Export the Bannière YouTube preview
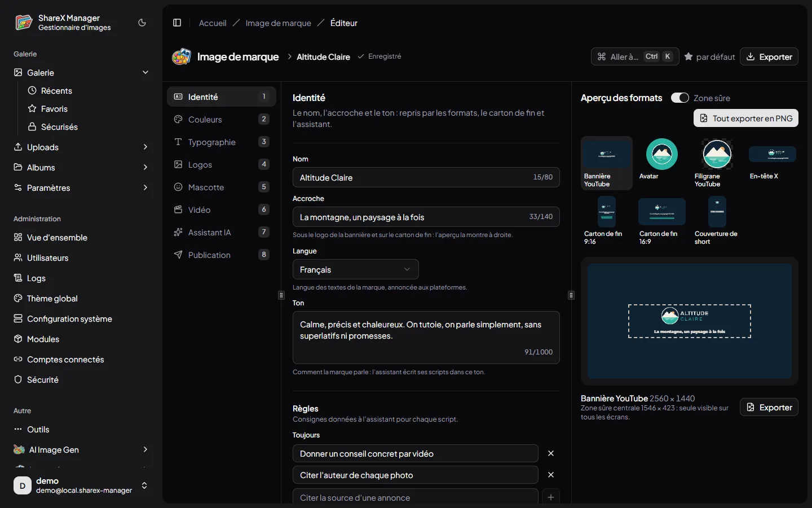 point(769,407)
